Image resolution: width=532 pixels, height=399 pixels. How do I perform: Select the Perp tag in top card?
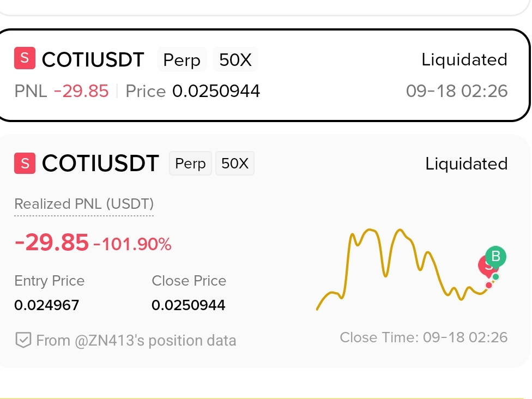coord(182,60)
